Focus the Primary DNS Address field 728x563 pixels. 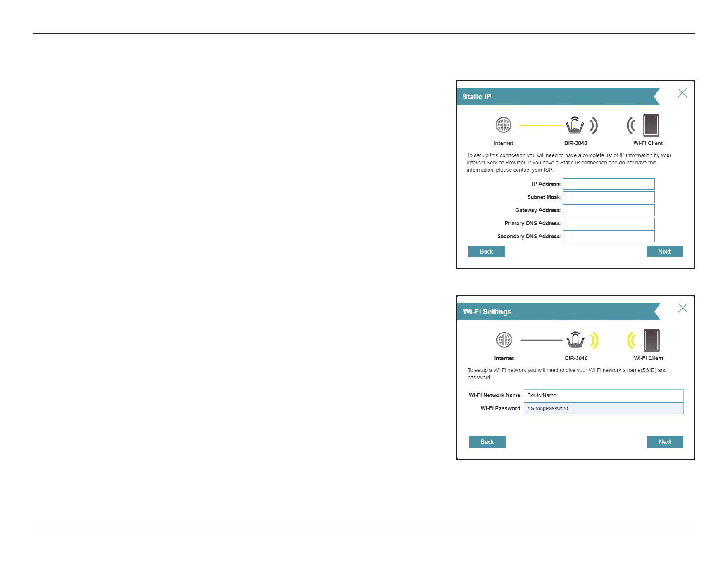coord(609,223)
